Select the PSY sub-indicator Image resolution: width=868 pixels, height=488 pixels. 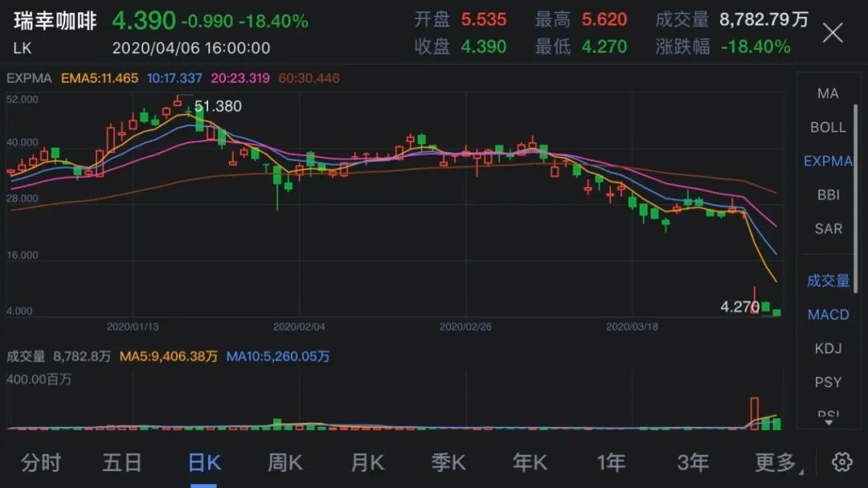[828, 382]
